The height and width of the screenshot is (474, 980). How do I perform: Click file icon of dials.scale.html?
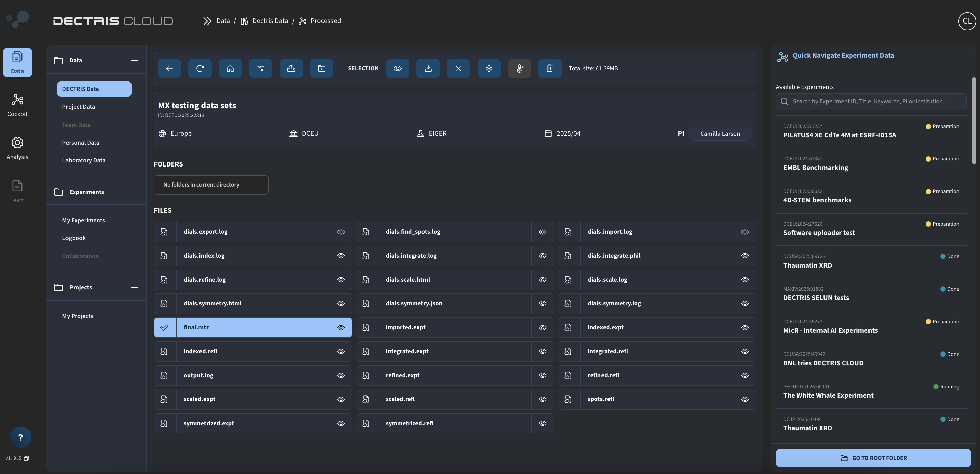(366, 280)
